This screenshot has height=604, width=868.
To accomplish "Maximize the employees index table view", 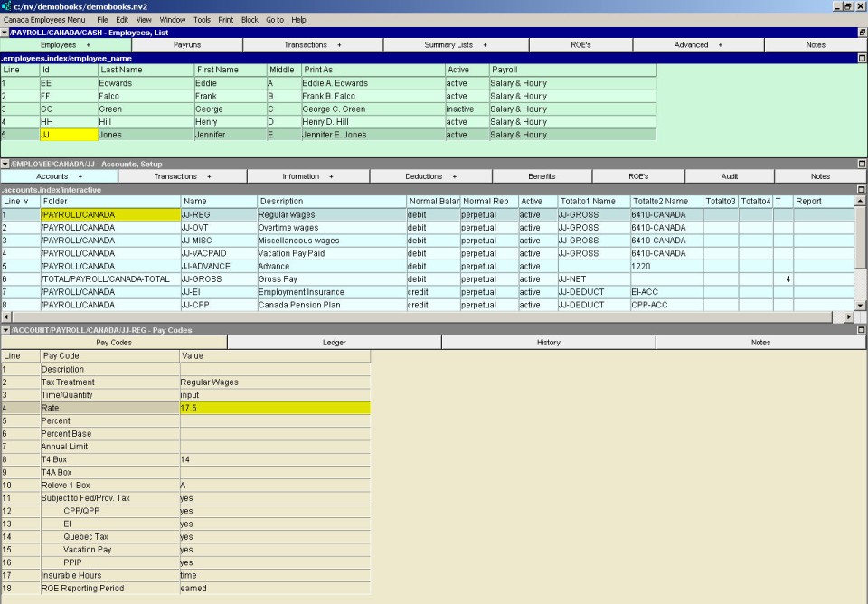I will coord(862,58).
